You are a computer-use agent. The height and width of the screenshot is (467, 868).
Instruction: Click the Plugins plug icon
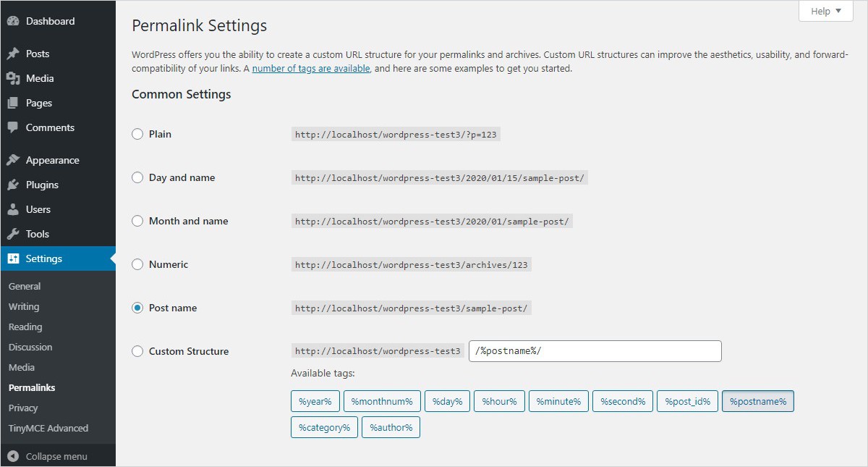click(13, 185)
